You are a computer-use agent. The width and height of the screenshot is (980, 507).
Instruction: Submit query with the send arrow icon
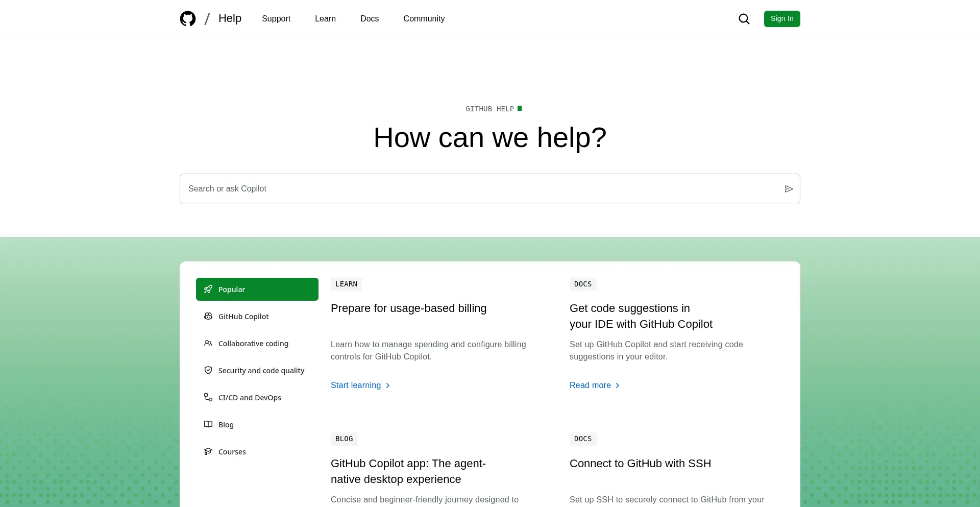789,189
